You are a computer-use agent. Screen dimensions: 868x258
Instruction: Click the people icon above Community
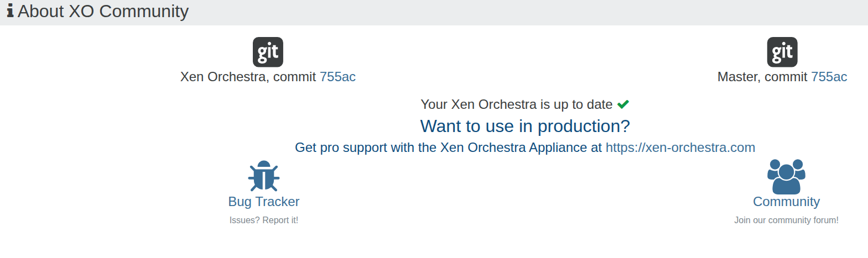[x=786, y=176]
